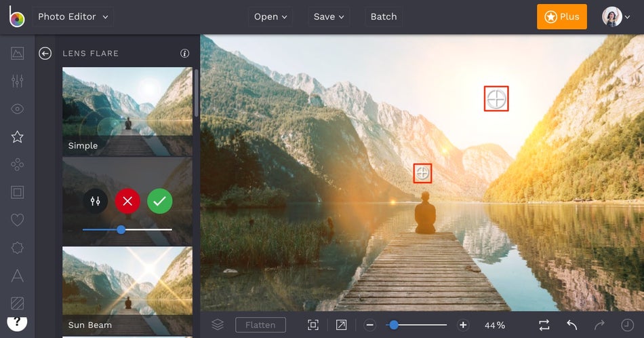Expand the Open menu
Screen dimensions: 644x338
[x=270, y=17]
